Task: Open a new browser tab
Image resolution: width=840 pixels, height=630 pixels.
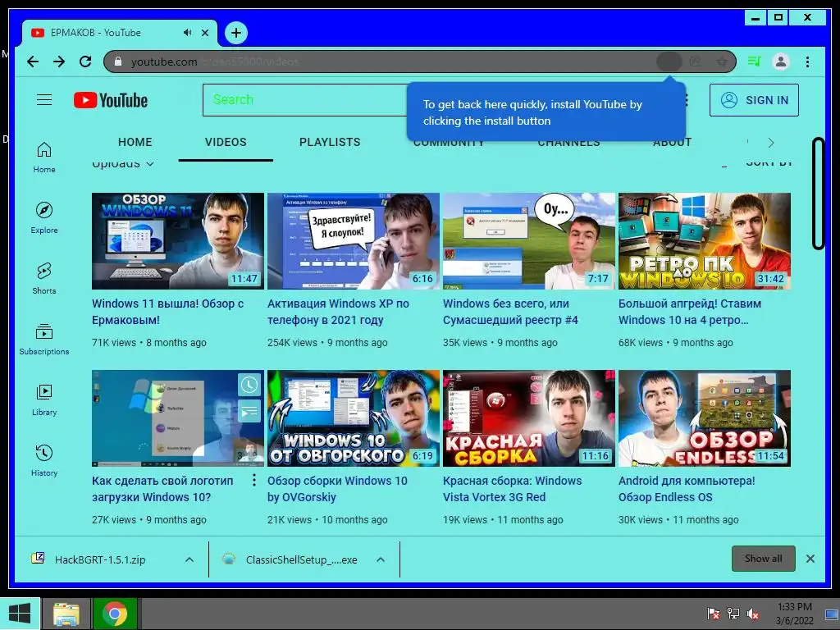Action: (235, 33)
